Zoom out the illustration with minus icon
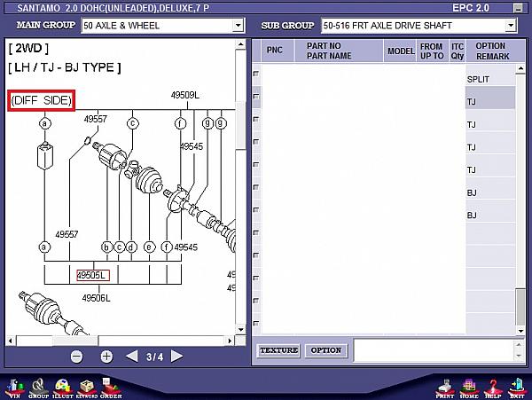 [76, 357]
